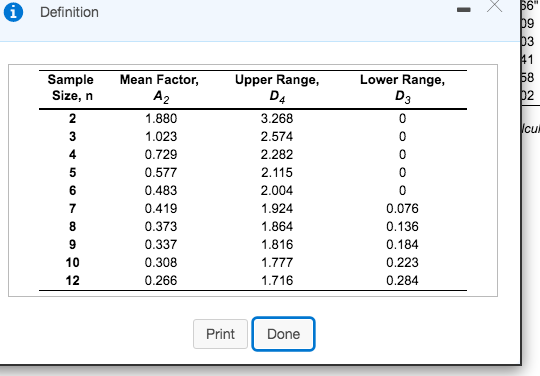Select the D4 value 3.268
The width and height of the screenshot is (540, 376).
[x=277, y=118]
